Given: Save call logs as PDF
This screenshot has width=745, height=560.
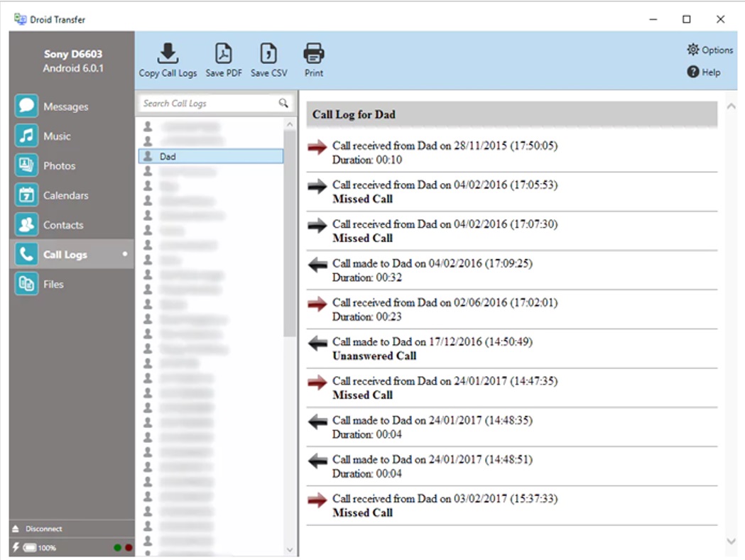Looking at the screenshot, I should 223,60.
